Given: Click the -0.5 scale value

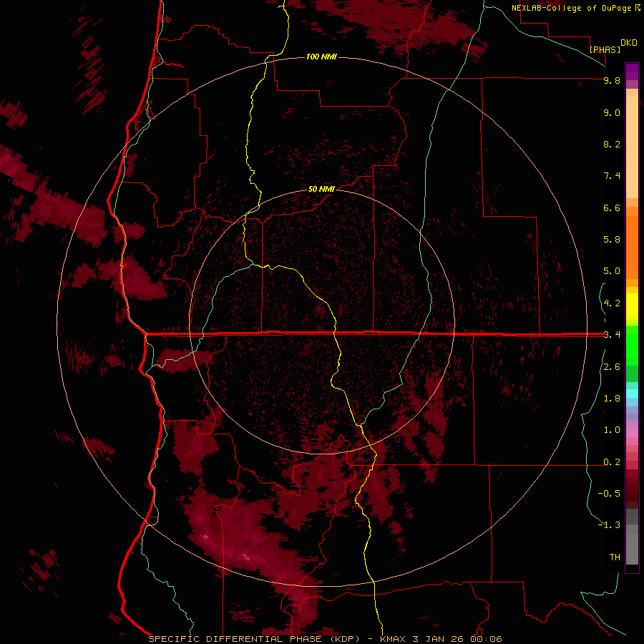Looking at the screenshot, I should [609, 494].
